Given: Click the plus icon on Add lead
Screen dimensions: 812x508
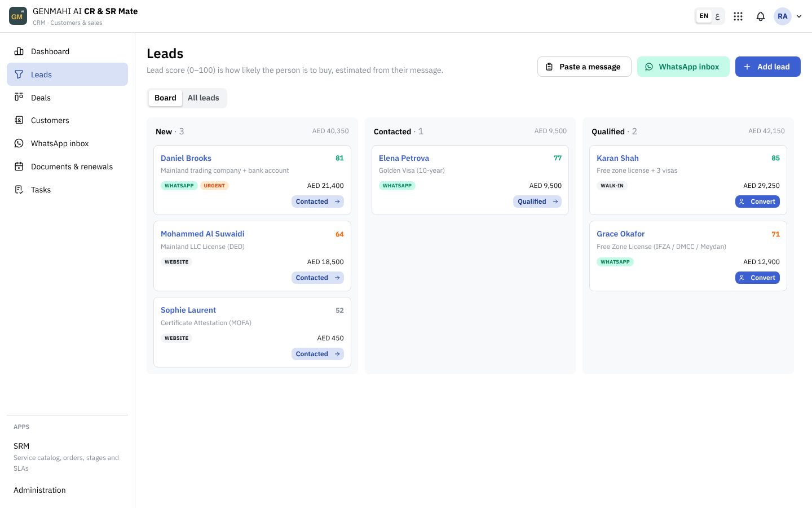Looking at the screenshot, I should [747, 67].
